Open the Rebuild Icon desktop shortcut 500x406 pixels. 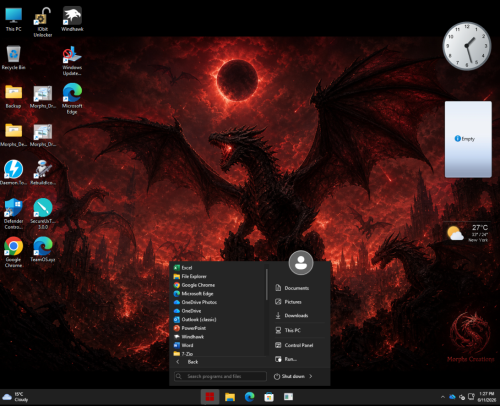coord(43,173)
